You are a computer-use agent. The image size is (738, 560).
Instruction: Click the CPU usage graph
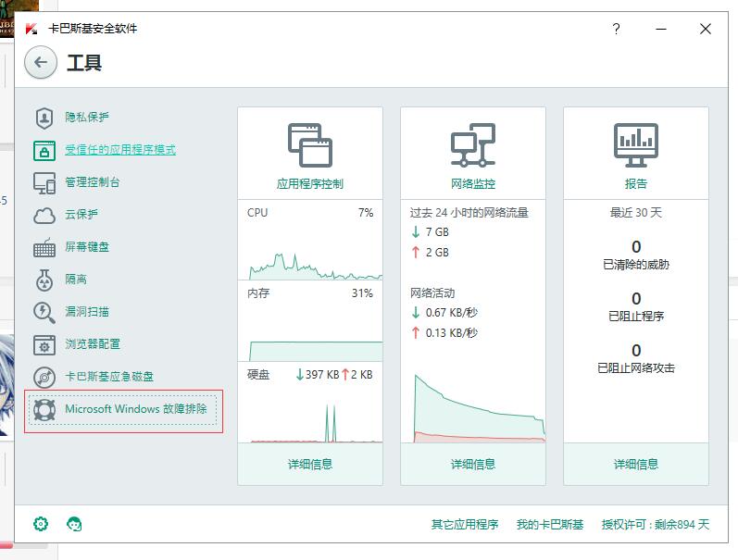316,267
